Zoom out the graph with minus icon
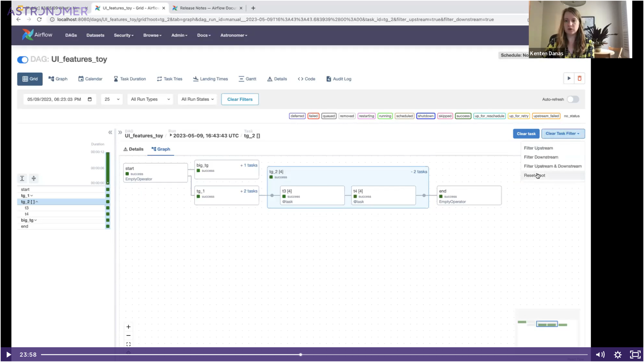 coord(128,336)
